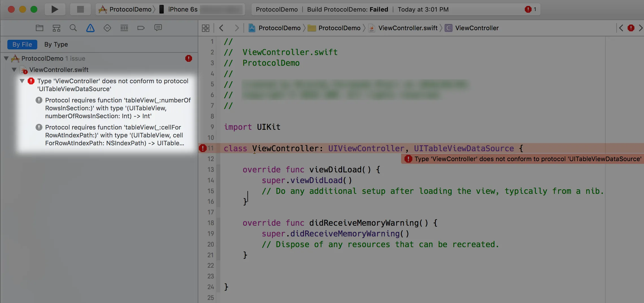644x303 pixels.
Task: Collapse the ProtocolDemo project issues group
Action: [x=6, y=58]
